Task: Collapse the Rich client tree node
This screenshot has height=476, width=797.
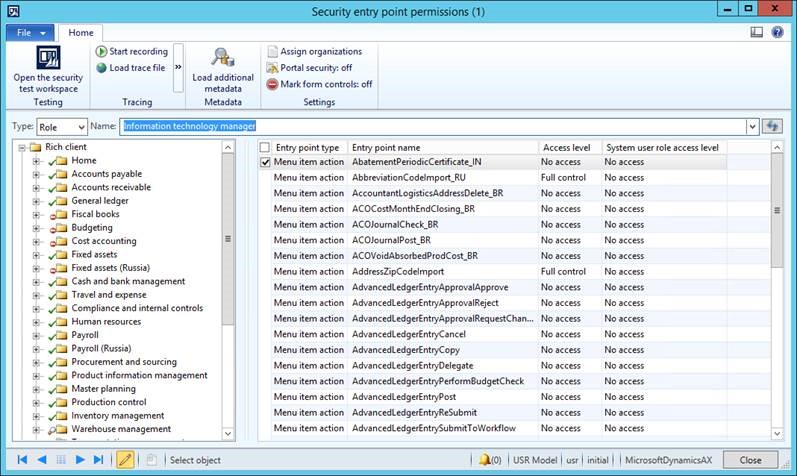Action: (x=22, y=147)
